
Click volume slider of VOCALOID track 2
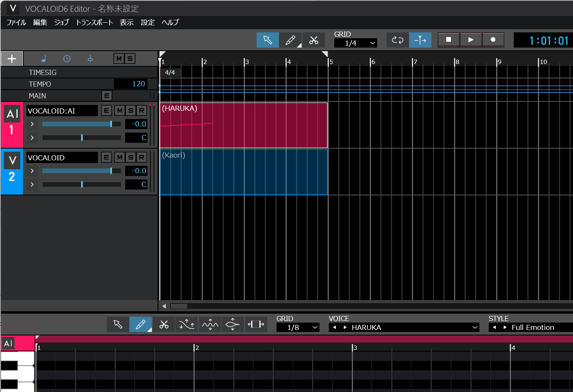tap(82, 171)
